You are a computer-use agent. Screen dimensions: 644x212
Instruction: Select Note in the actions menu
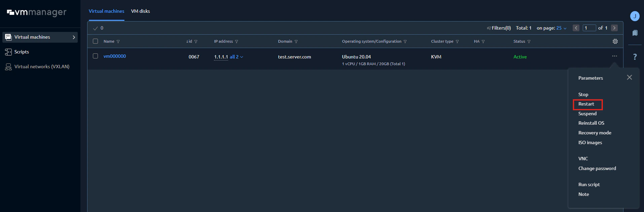point(583,194)
